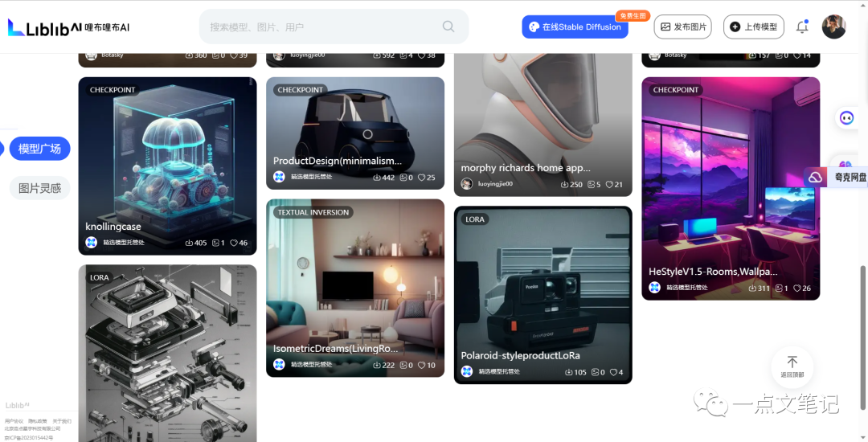Open the user avatar menu
The width and height of the screenshot is (868, 442).
point(833,27)
